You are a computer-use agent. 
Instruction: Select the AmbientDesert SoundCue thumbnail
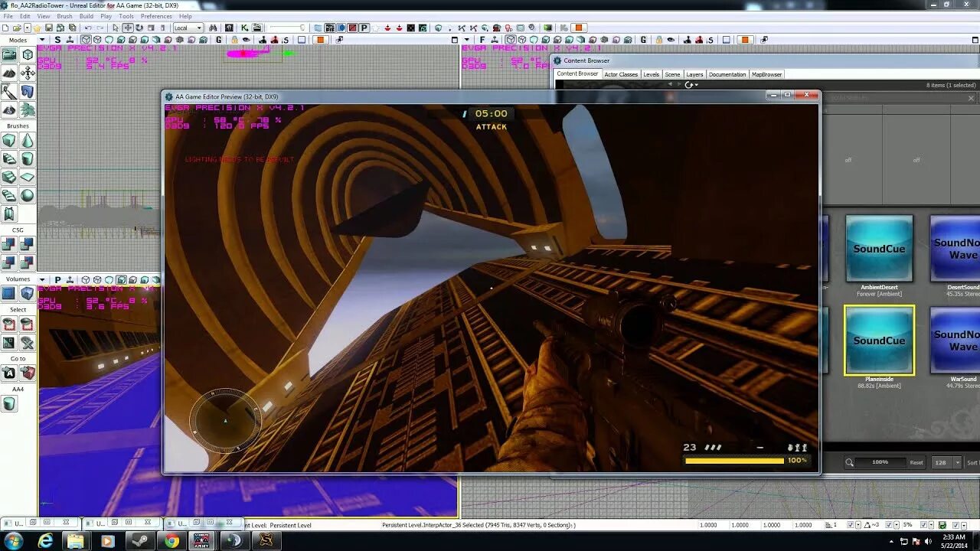coord(879,248)
